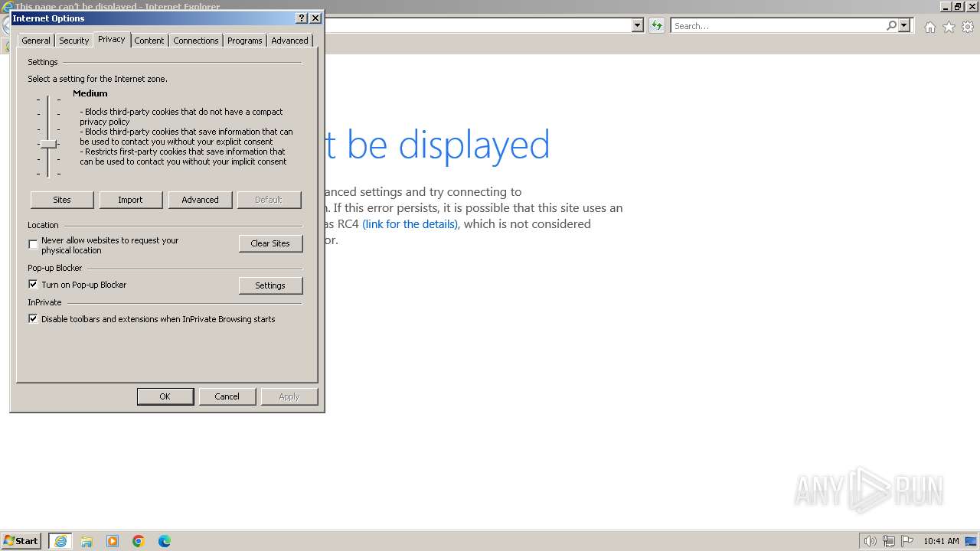This screenshot has height=551, width=980.
Task: Open the media player taskbar icon
Action: (x=113, y=541)
